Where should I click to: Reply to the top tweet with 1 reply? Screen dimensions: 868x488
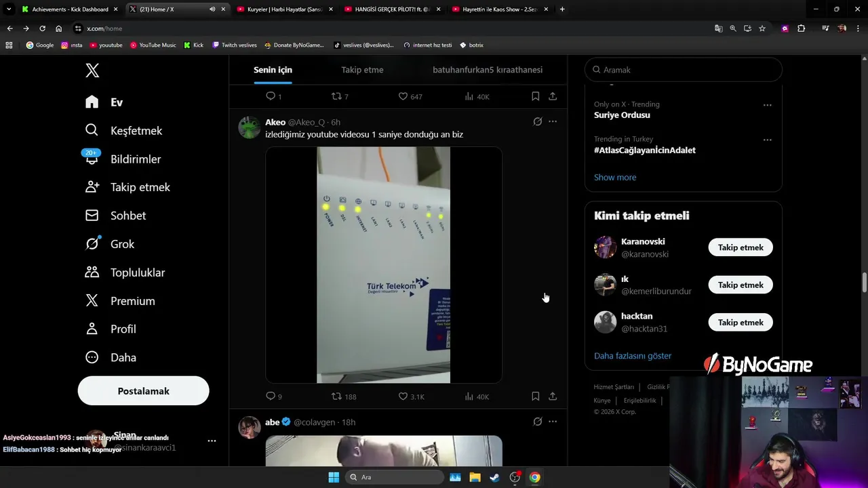[x=273, y=96]
